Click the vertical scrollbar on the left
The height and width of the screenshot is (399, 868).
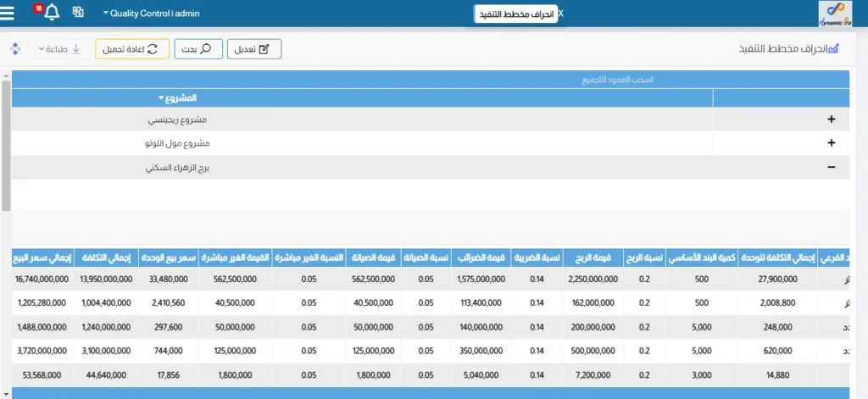pos(6,144)
